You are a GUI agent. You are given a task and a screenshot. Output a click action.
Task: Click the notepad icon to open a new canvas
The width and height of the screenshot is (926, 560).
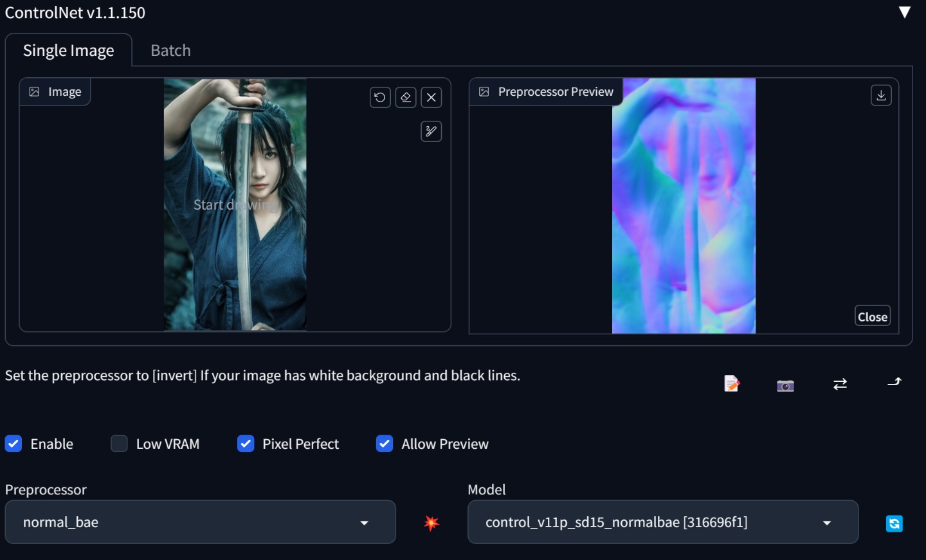(x=732, y=384)
